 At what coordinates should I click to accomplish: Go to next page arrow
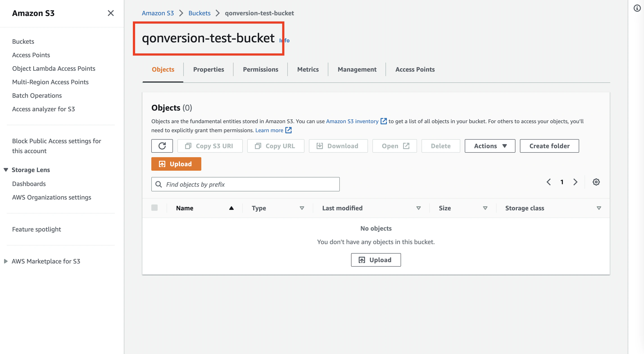tap(575, 182)
